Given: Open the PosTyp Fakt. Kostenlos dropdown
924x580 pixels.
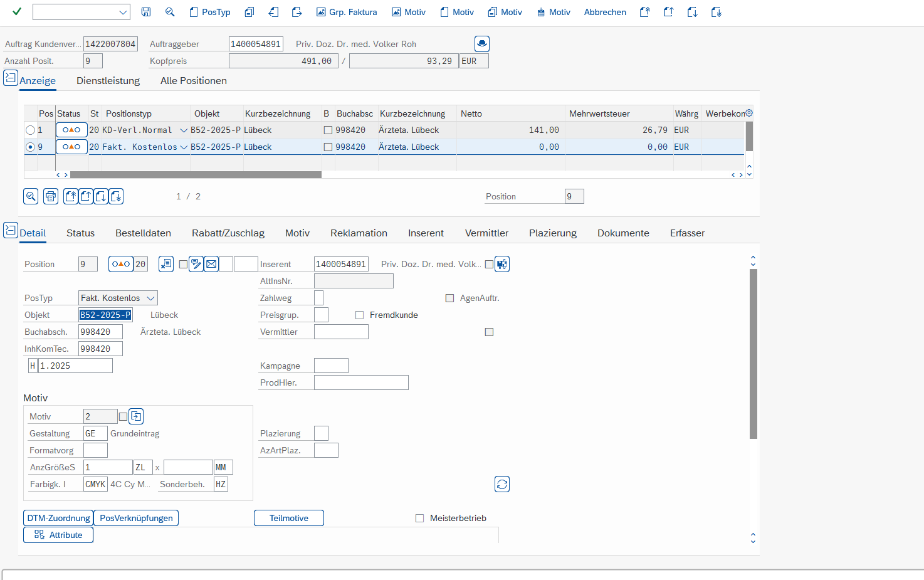Looking at the screenshot, I should 150,298.
